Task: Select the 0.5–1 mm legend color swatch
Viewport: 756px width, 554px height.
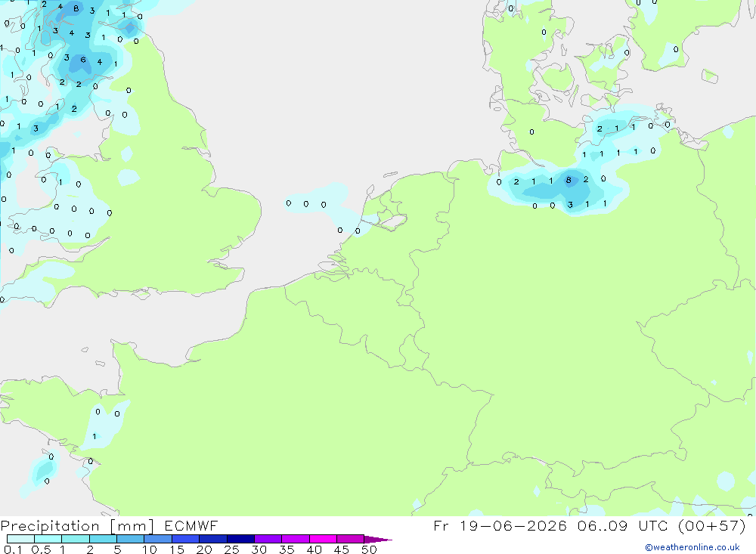Action: 48,539
